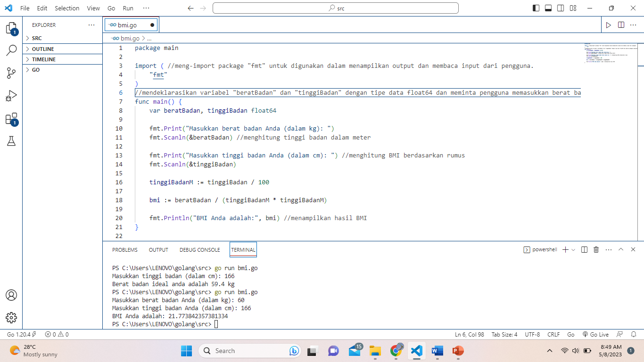Viewport: 644px width, 362px height.
Task: Maximize the panel with up chevron
Action: pyautogui.click(x=621, y=250)
